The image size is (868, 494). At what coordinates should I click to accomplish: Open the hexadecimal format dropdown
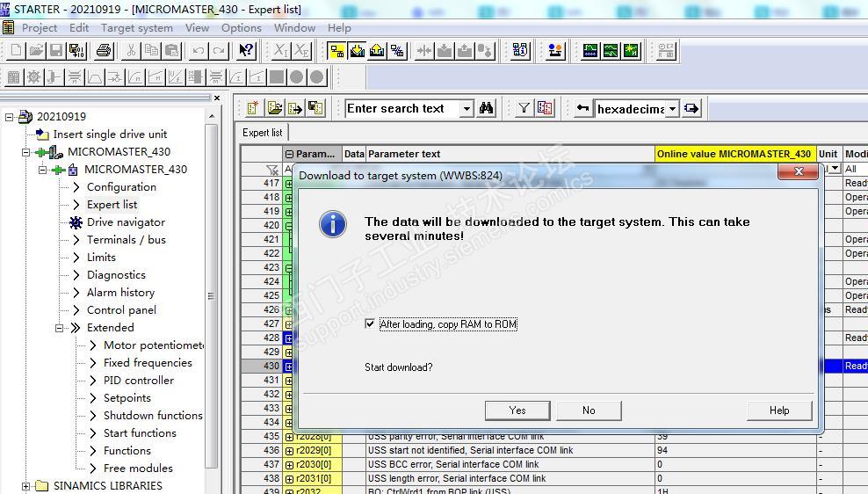[672, 108]
